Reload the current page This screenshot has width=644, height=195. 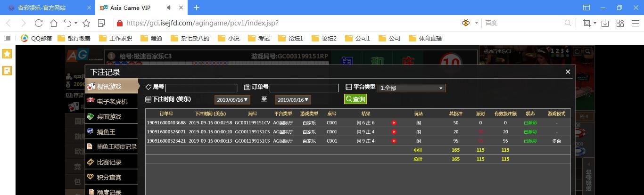pos(39,23)
